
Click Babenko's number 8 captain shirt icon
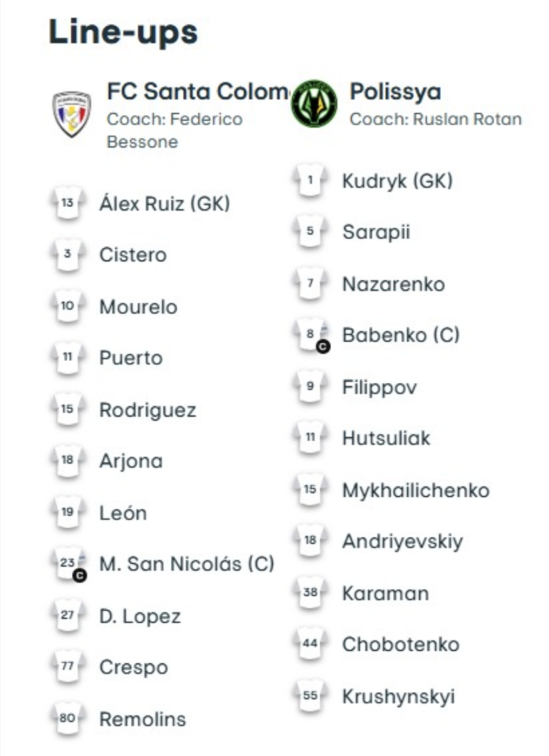(311, 335)
